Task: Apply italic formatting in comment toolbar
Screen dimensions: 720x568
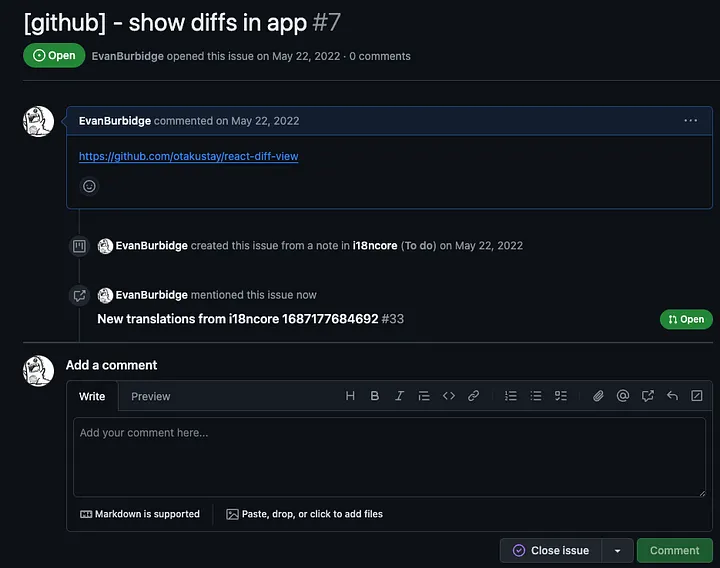Action: 399,396
